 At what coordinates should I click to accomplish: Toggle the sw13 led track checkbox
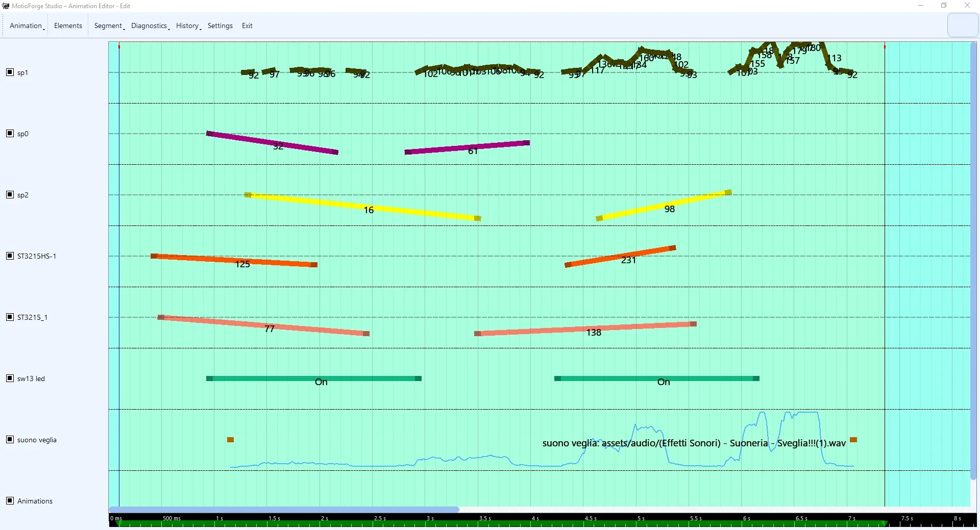[x=10, y=378]
